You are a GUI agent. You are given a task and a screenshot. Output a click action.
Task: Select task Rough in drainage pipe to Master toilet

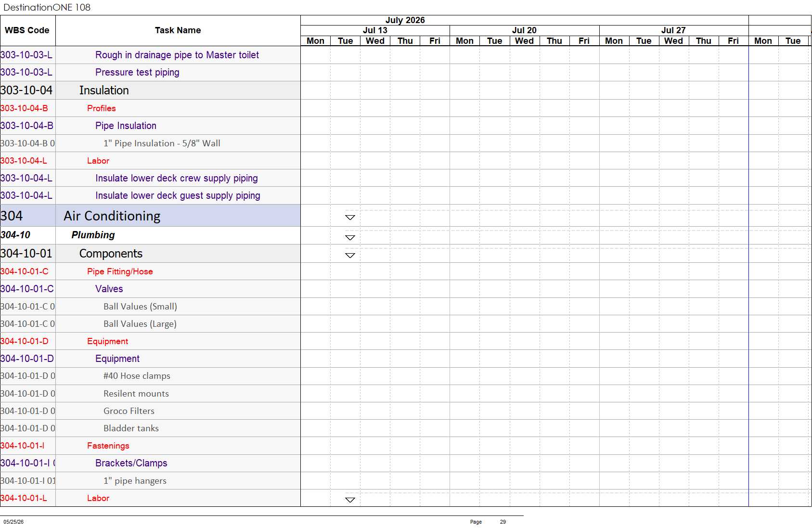click(x=177, y=55)
